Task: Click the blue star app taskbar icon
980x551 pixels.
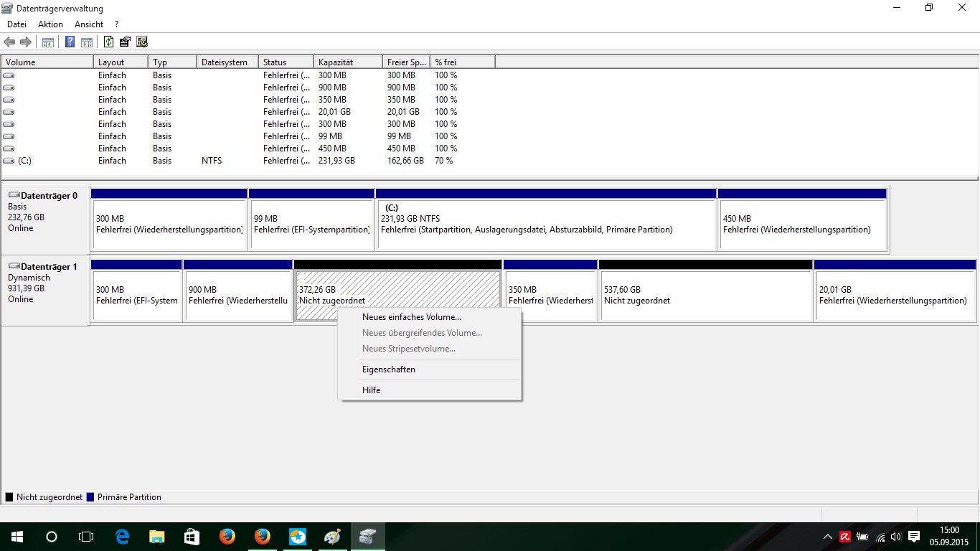Action: (297, 537)
